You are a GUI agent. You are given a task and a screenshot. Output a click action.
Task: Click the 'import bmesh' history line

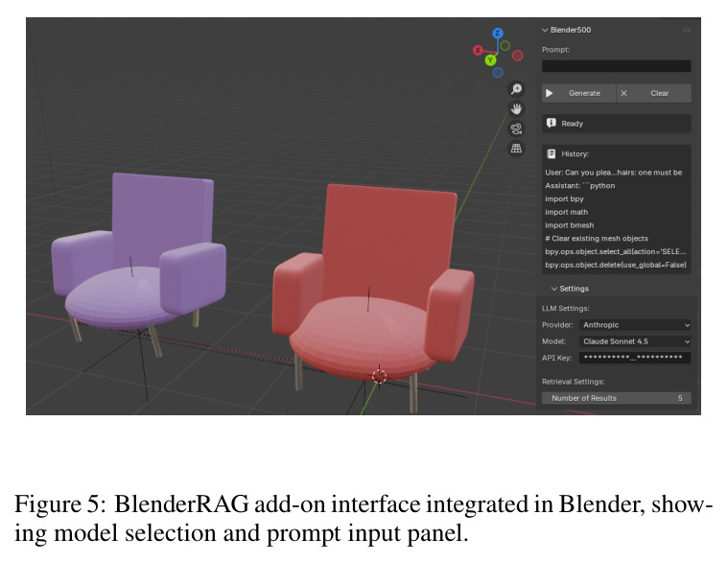coord(569,225)
